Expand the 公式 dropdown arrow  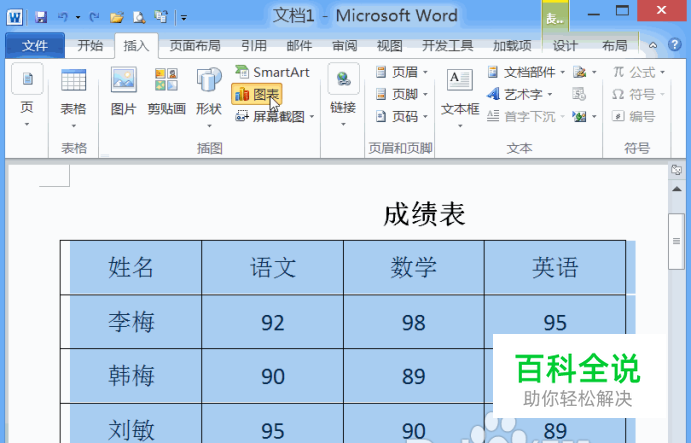662,72
